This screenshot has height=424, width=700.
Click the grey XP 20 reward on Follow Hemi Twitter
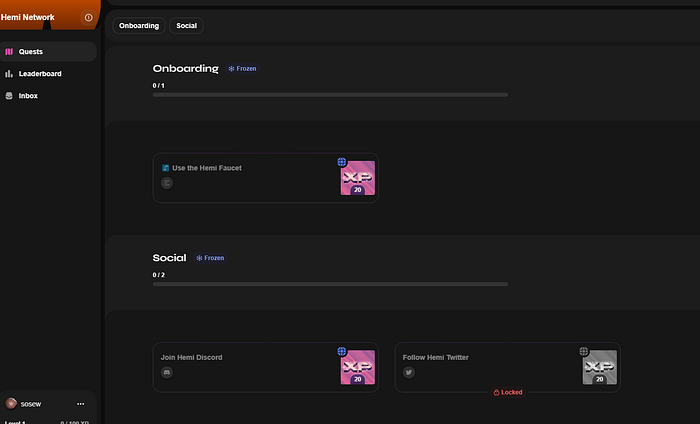600,367
